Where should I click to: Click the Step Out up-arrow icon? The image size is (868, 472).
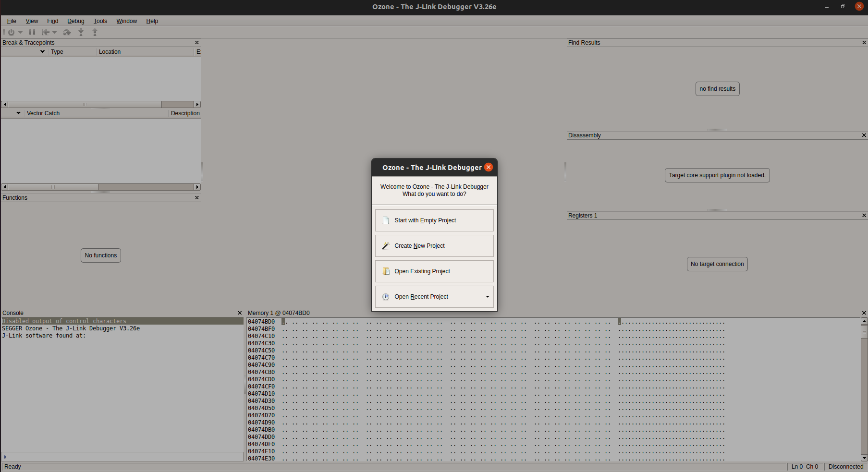coord(95,32)
